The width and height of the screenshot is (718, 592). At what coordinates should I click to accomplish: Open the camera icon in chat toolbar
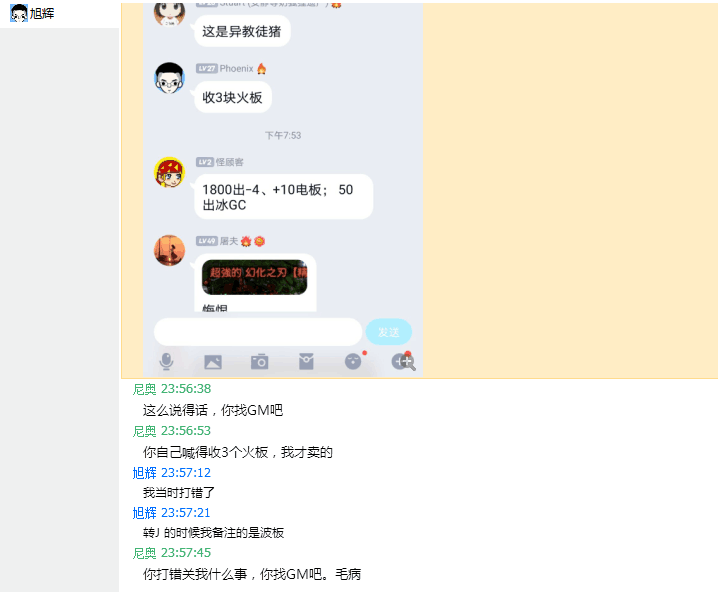pos(260,361)
